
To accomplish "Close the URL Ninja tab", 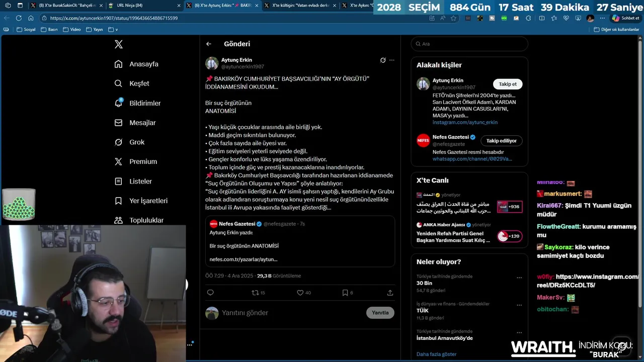I will point(179,6).
